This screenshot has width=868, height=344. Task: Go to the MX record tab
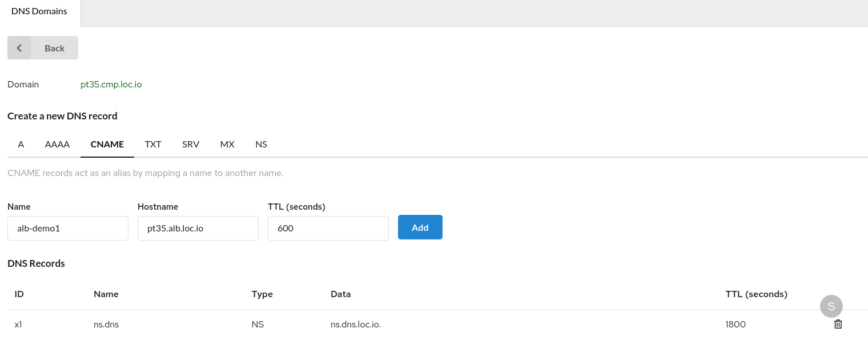[227, 145]
